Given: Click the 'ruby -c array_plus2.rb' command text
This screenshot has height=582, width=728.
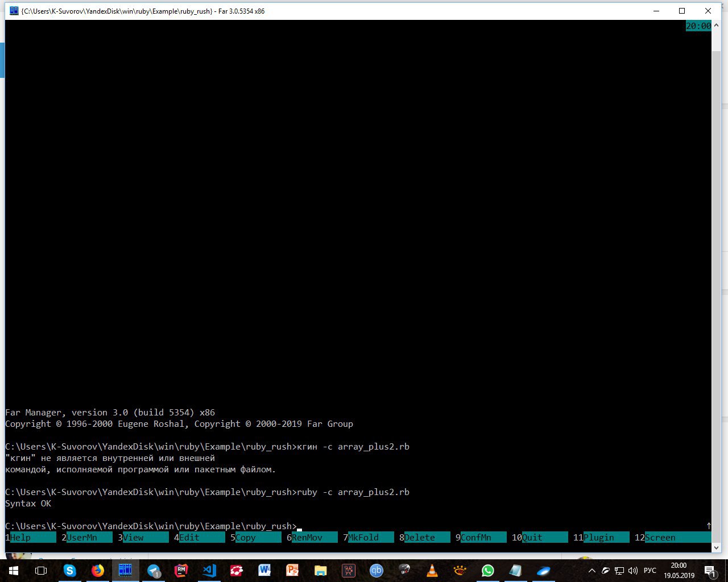Looking at the screenshot, I should [353, 492].
